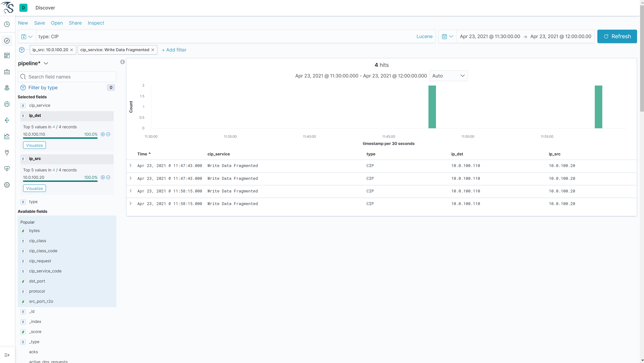Expand the last 11:58:15.000 row
The image size is (644, 363).
(x=131, y=204)
